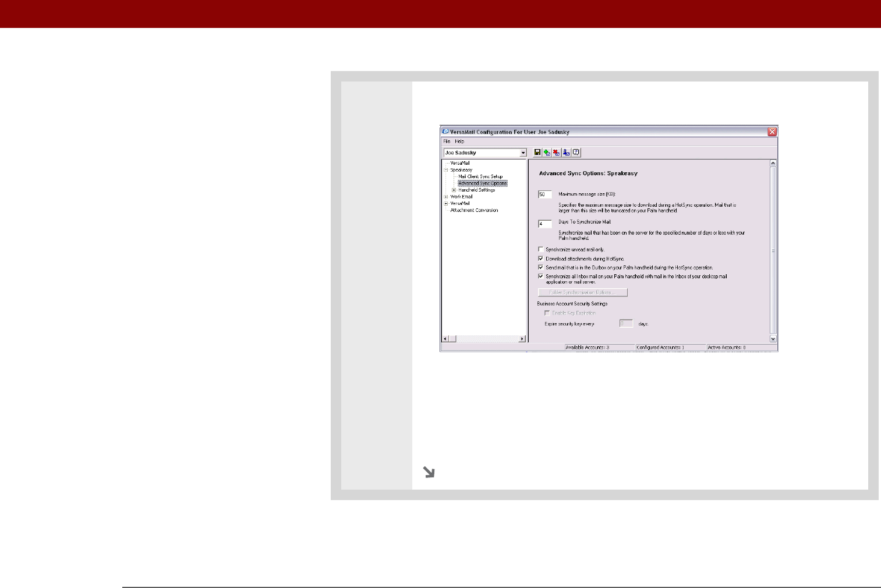Click the Maximum message size field

pos(545,194)
